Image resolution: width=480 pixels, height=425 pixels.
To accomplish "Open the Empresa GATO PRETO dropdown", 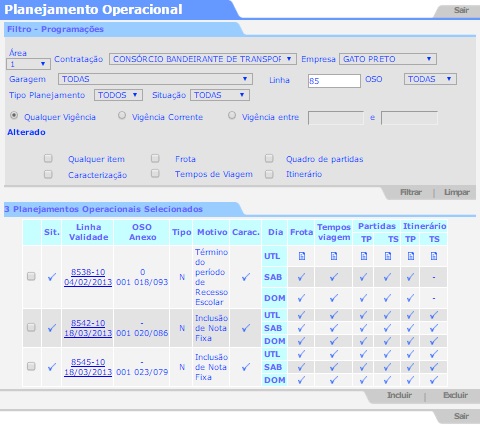I will coord(388,59).
